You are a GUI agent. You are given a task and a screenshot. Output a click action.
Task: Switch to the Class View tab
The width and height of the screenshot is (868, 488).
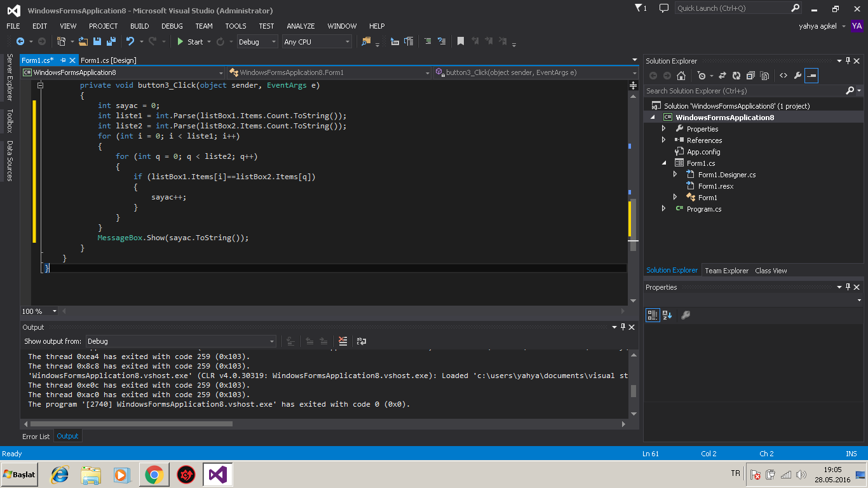771,271
